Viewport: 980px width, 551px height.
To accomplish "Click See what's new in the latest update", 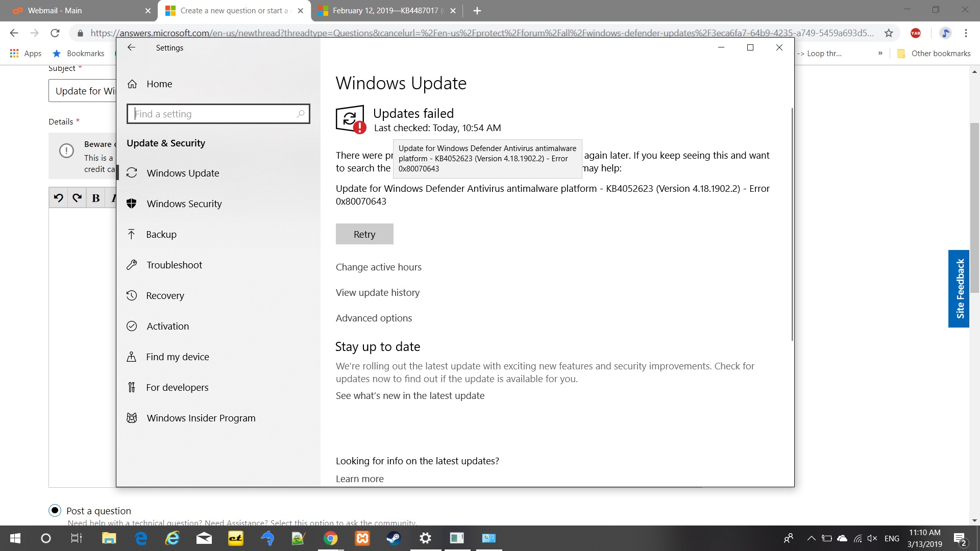I will pos(410,395).
